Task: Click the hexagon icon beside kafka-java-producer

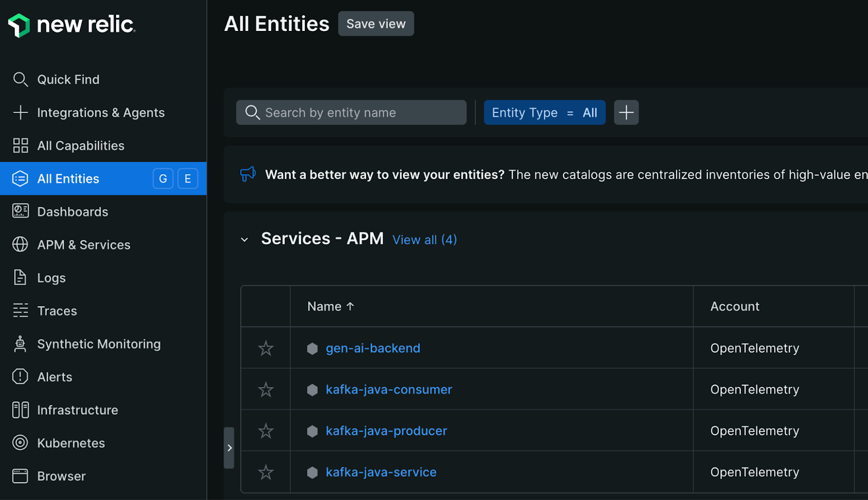Action: click(312, 431)
